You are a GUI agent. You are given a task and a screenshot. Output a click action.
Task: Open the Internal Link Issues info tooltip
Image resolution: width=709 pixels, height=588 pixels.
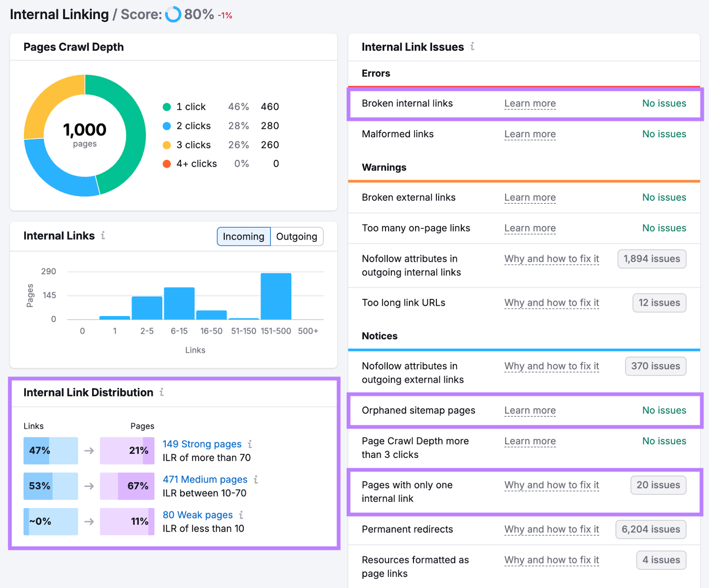pos(472,47)
